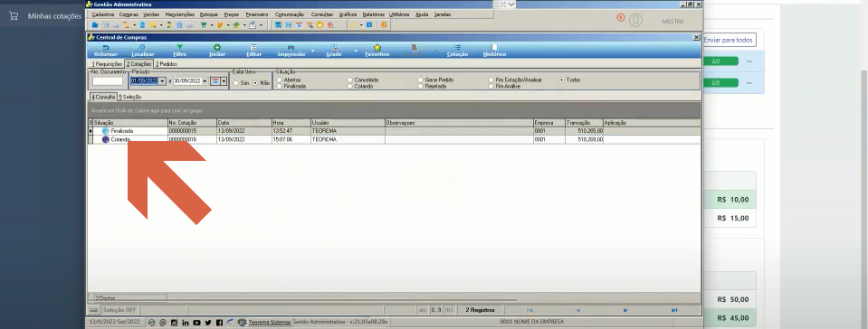The image size is (868, 329).
Task: Expand the Grade dropdown arrow
Action: click(356, 51)
